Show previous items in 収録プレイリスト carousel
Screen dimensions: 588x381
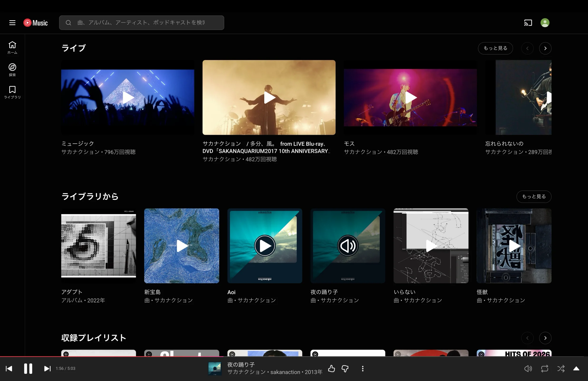pyautogui.click(x=527, y=338)
